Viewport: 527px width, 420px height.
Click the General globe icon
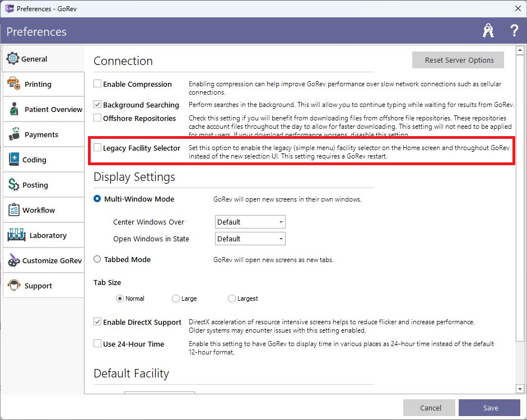pos(13,58)
